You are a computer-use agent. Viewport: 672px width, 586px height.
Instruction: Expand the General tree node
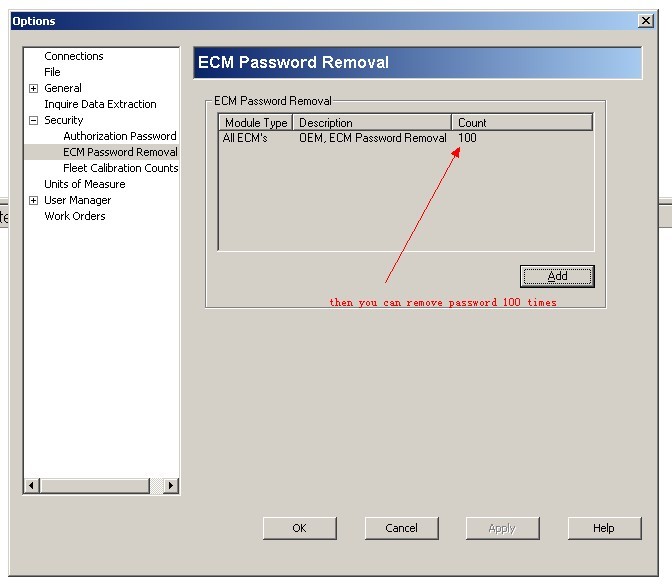click(34, 88)
